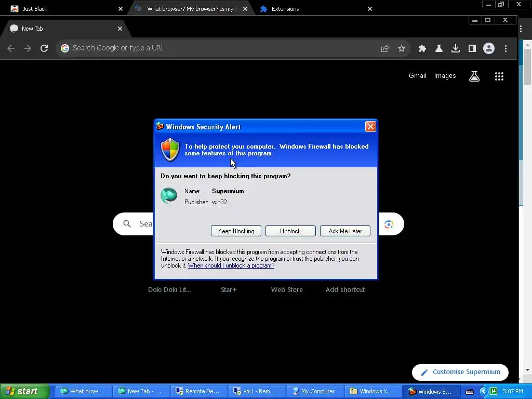Click the Google icon in the address bar

(65, 48)
